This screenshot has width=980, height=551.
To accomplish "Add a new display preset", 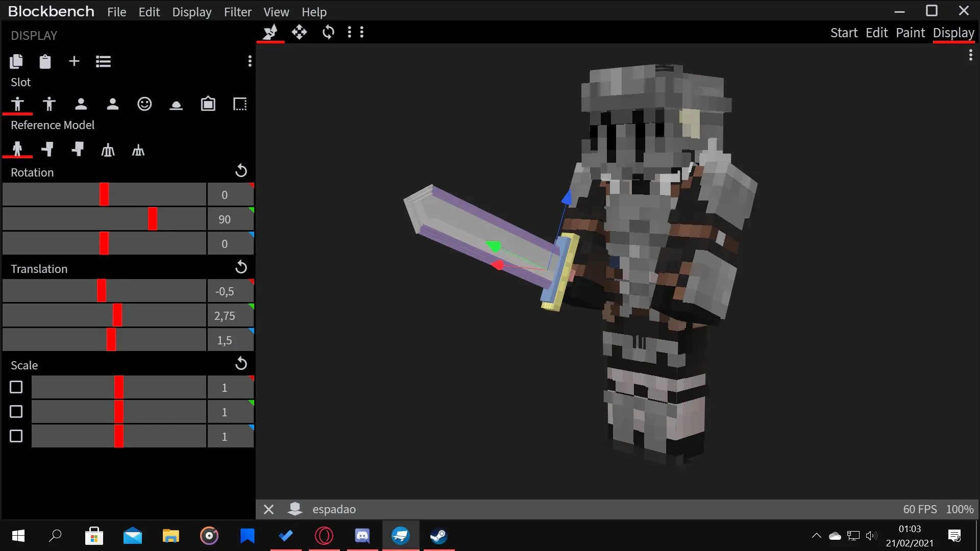I will pos(74,61).
